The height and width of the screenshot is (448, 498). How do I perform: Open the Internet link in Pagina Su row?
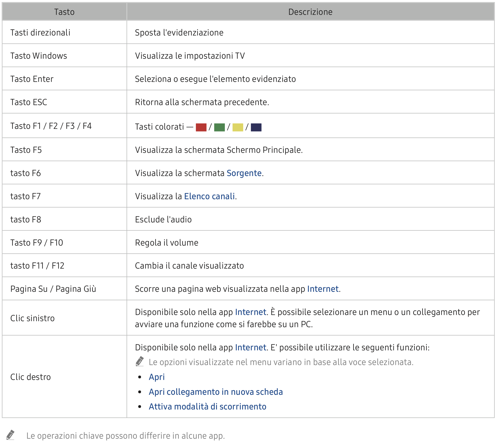point(323,289)
